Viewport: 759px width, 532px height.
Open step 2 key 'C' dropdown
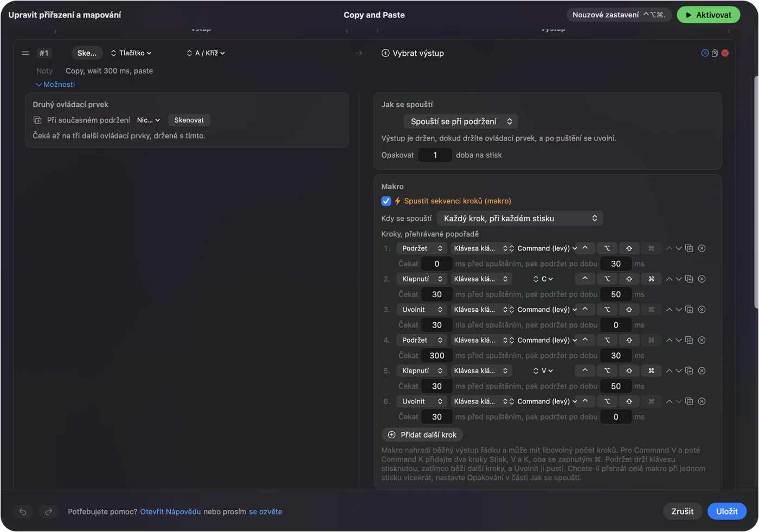[x=543, y=279]
